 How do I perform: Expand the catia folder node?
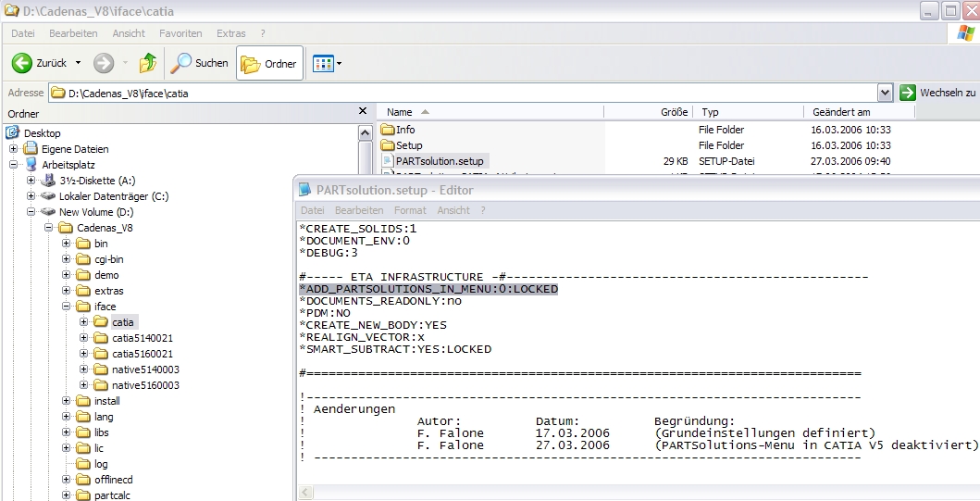[x=84, y=322]
